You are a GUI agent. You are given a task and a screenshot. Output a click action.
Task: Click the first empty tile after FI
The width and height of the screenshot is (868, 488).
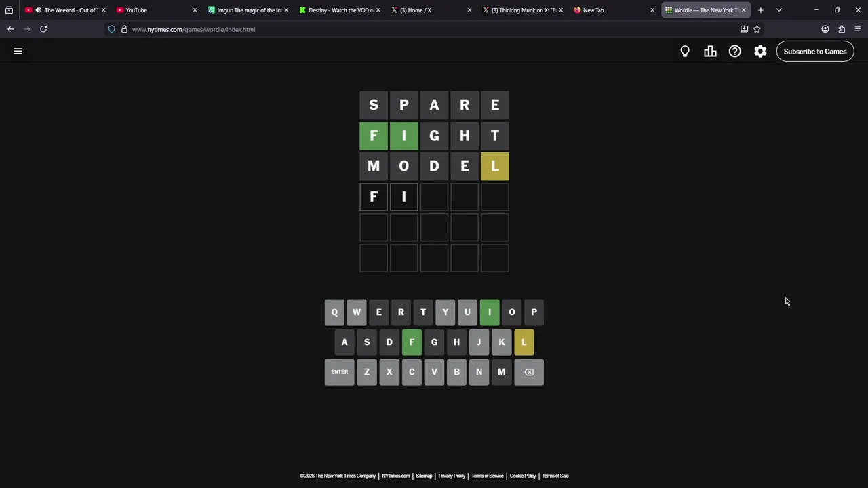(x=434, y=197)
